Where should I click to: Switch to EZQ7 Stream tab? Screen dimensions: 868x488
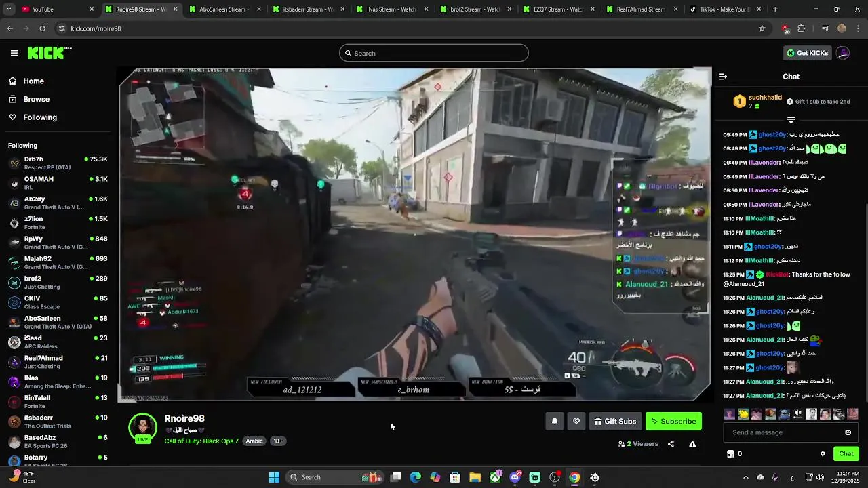(x=559, y=9)
